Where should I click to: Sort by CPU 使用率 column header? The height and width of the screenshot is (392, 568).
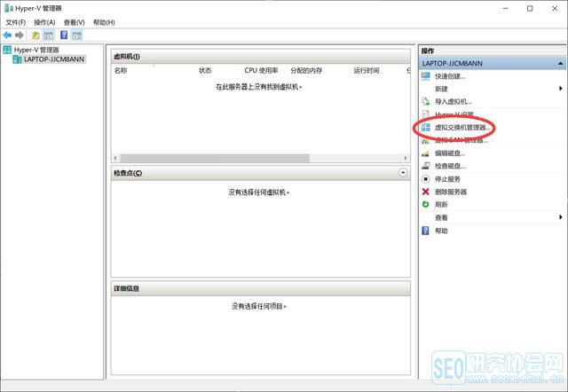coord(261,70)
